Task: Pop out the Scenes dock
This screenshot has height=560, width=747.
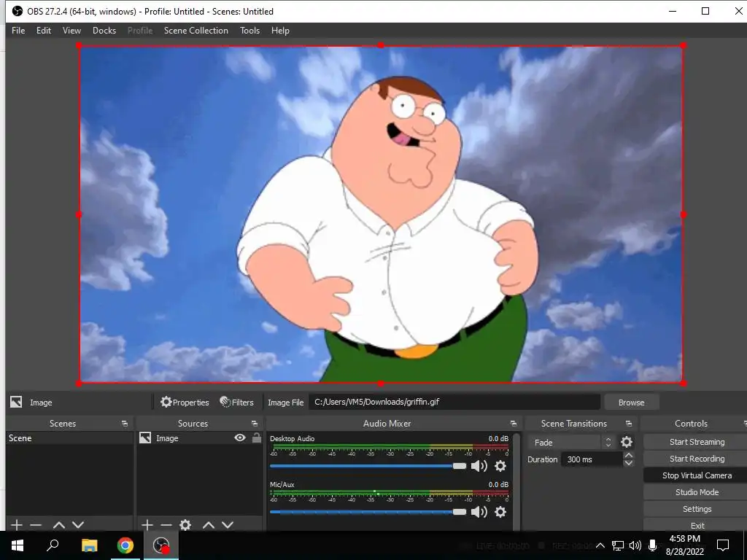Action: coord(125,424)
